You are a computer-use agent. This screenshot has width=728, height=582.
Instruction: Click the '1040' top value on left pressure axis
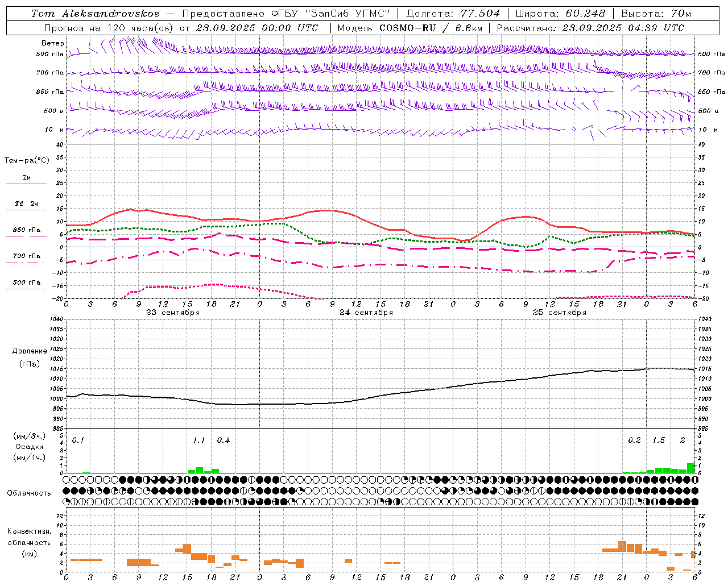tap(55, 319)
